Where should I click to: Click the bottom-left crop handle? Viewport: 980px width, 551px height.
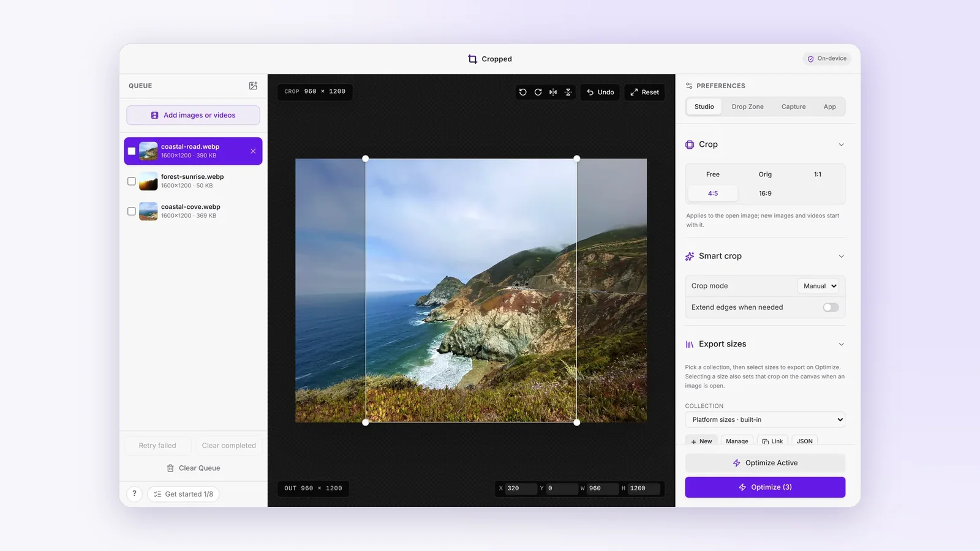pos(366,422)
